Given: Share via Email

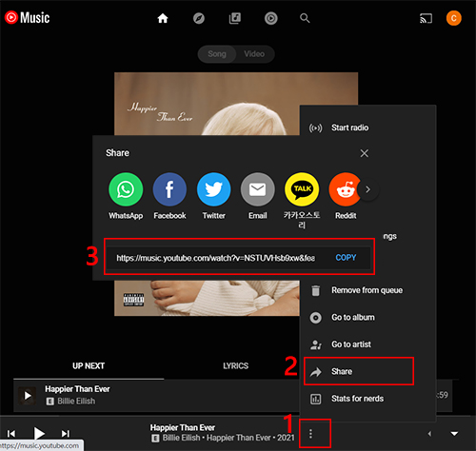Looking at the screenshot, I should pos(258,196).
